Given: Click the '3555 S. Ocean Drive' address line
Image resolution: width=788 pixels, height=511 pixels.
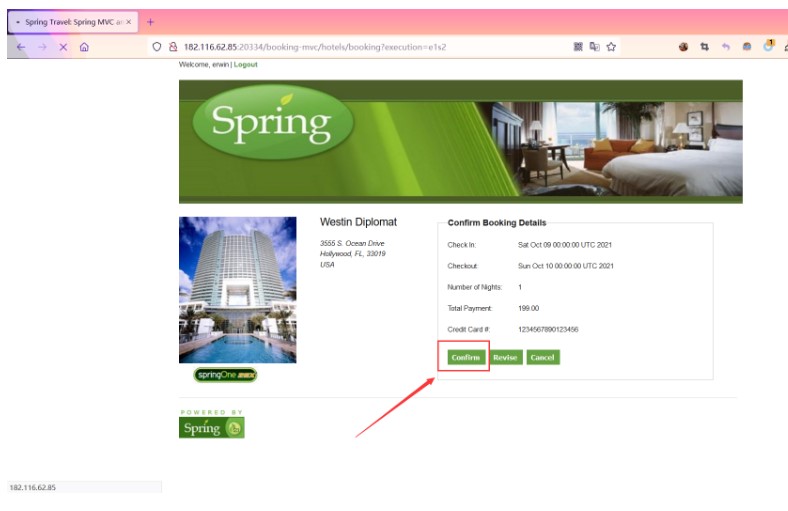Looking at the screenshot, I should pos(352,243).
